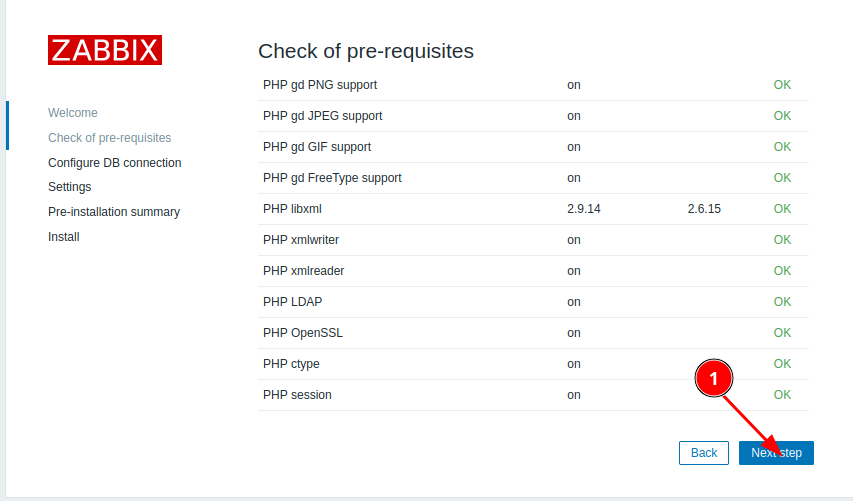853x501 pixels.
Task: Select the Settings sidebar step
Action: pos(69,187)
